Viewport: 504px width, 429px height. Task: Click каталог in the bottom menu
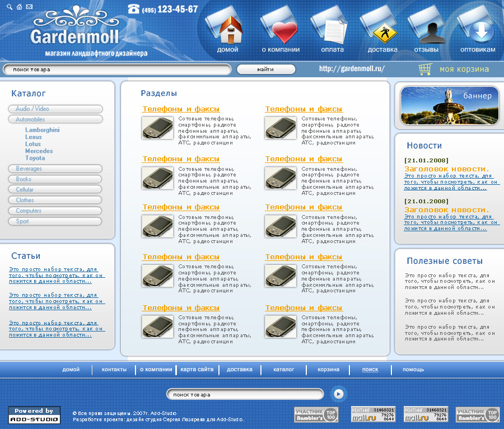coord(284,370)
